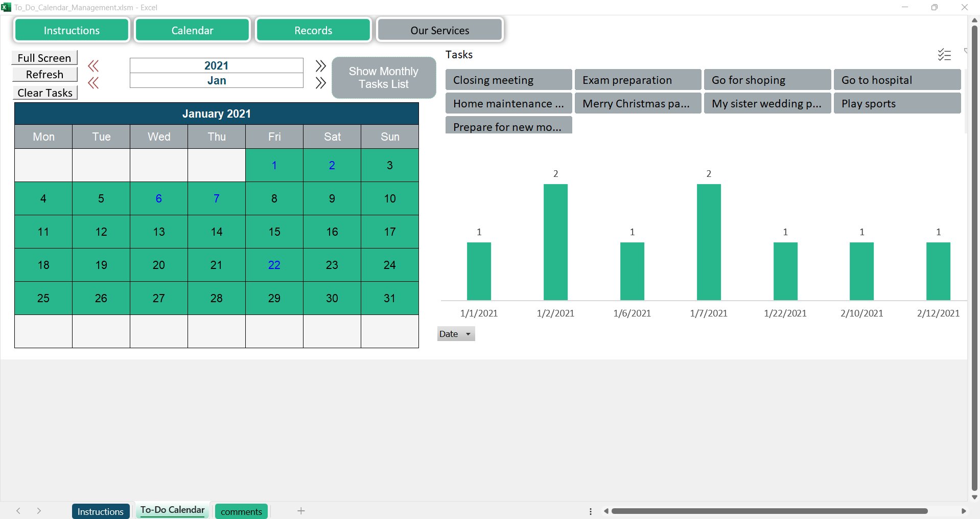Toggle the 'Play sports' slicer item
The height and width of the screenshot is (519, 980).
point(897,104)
